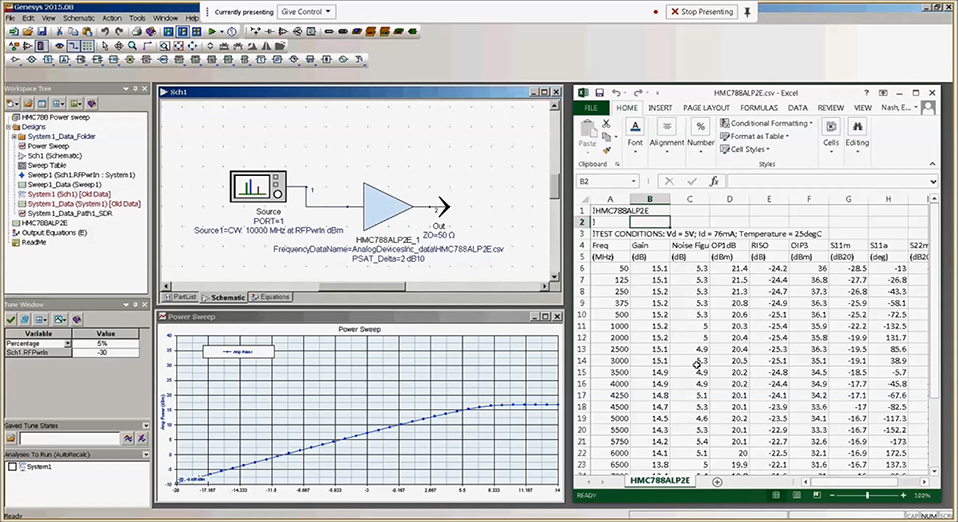Open Genesys File menu
Viewport: 958px width, 522px height.
[x=10, y=18]
